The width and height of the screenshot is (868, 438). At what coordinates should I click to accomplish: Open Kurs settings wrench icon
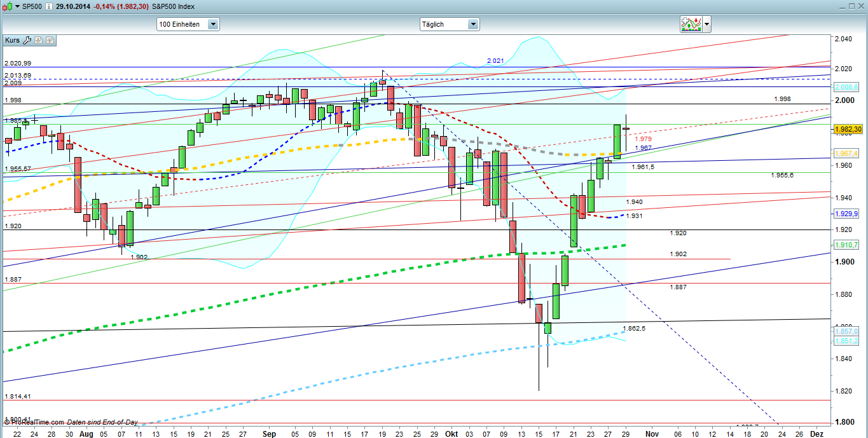click(x=27, y=40)
